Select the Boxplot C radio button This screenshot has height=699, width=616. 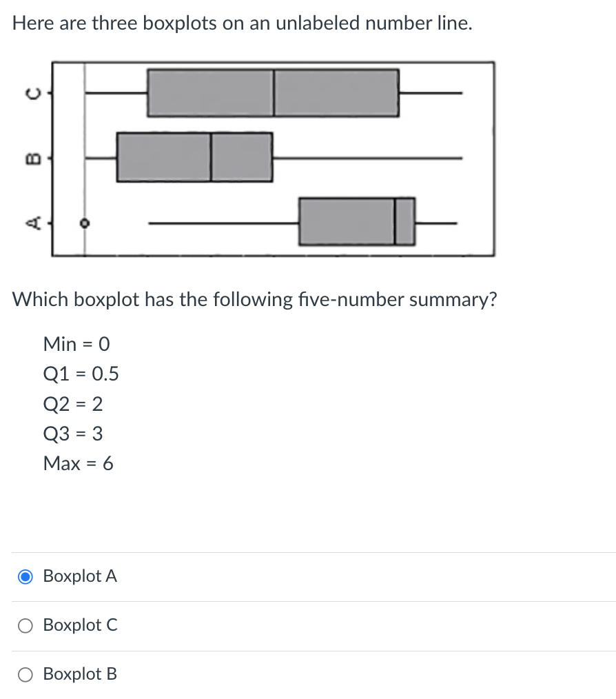coord(25,625)
